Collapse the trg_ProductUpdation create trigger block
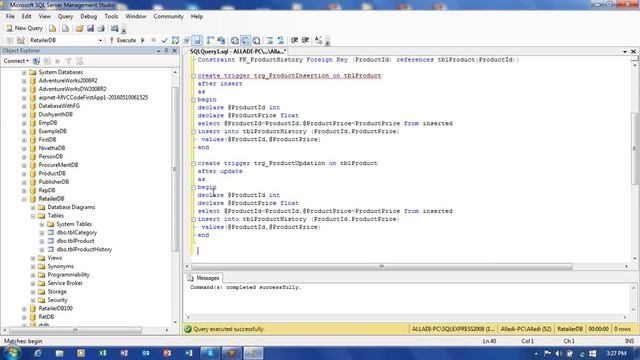The height and width of the screenshot is (360, 640). tap(194, 163)
